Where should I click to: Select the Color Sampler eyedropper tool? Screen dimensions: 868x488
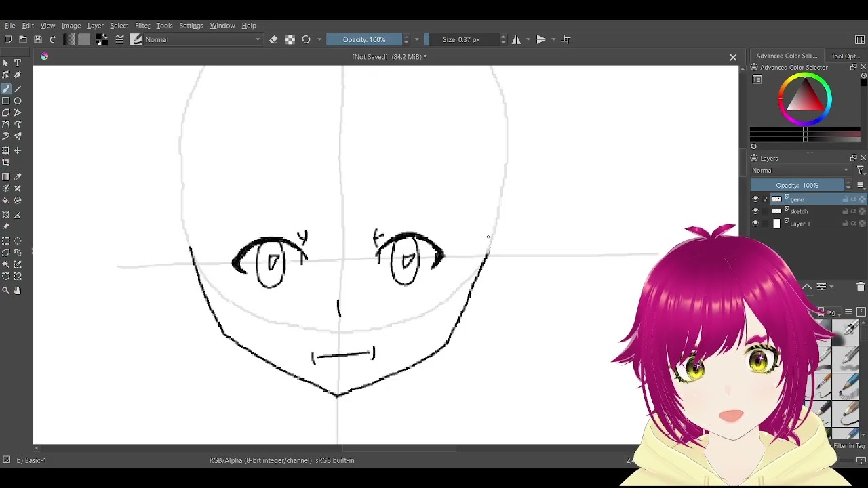(x=18, y=177)
